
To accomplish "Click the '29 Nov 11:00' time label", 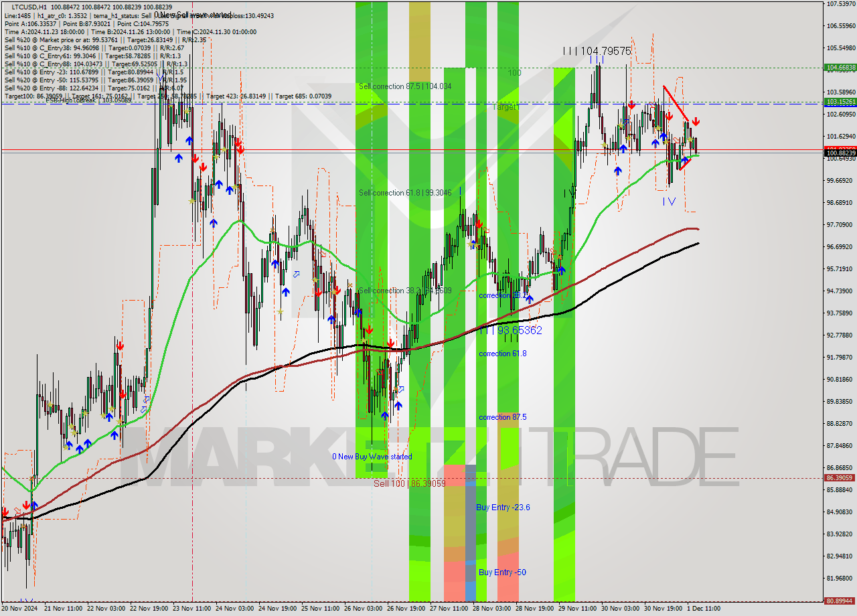I will click(x=578, y=609).
